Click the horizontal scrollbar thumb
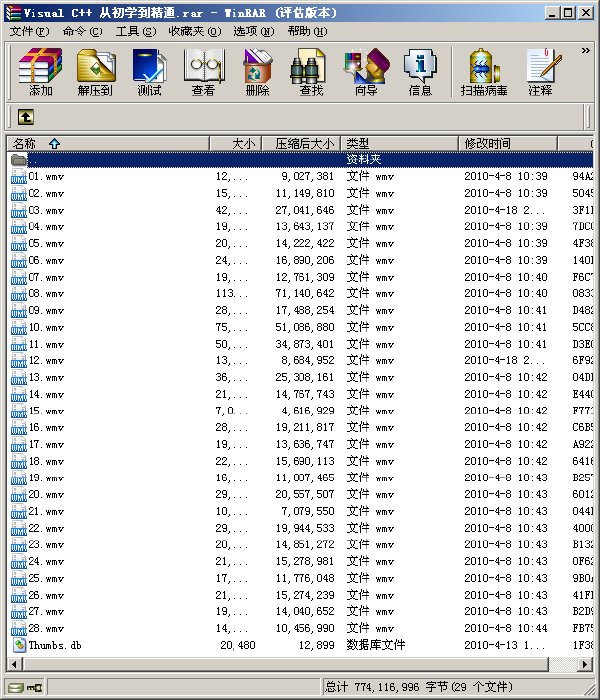The height and width of the screenshot is (700, 600). click(x=285, y=664)
